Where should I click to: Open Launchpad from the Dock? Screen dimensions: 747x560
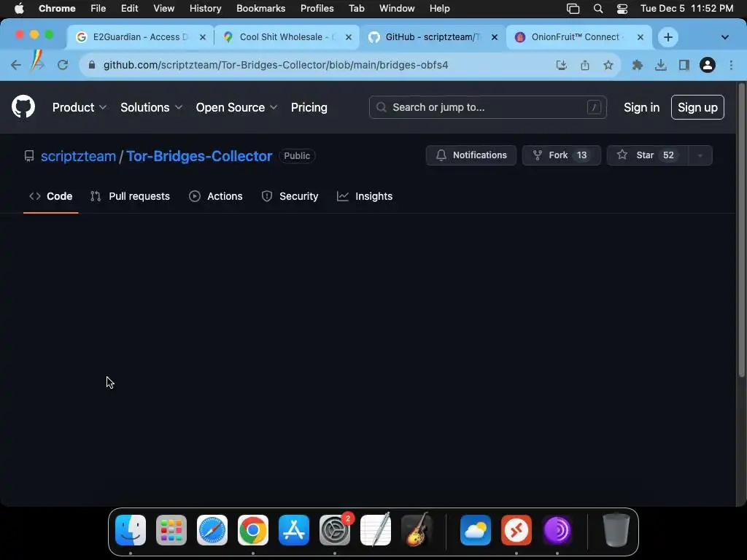171,530
